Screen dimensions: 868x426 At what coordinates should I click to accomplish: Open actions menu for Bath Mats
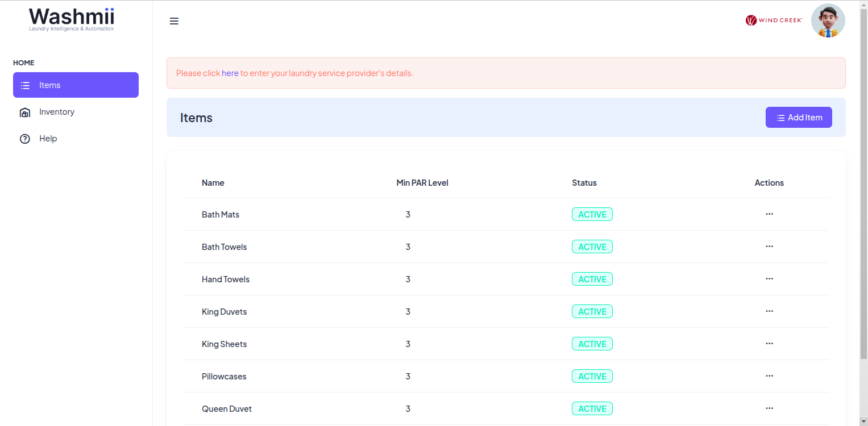pos(769,214)
